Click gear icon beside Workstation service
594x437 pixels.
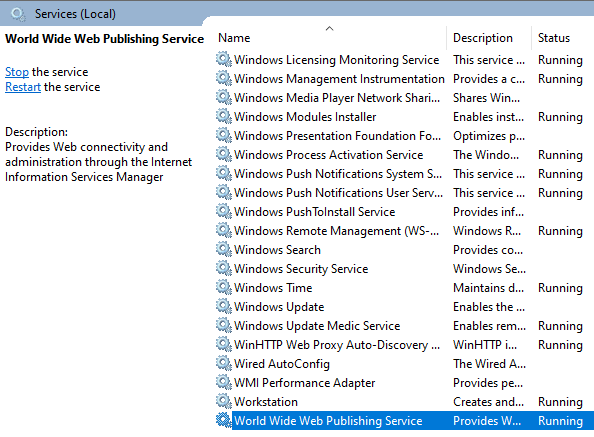224,402
